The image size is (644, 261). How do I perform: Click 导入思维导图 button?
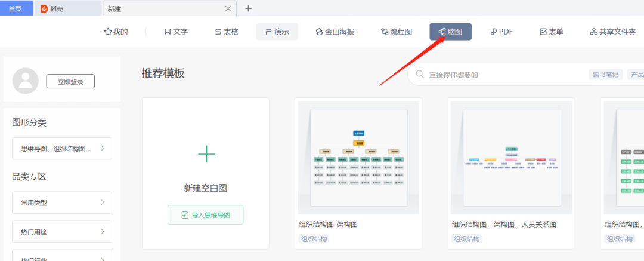[205, 215]
